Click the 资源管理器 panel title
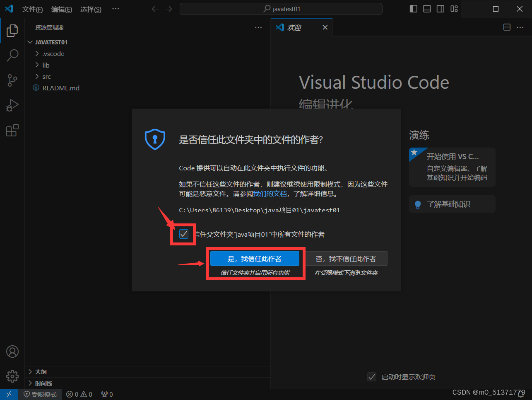Viewport: 532px width, 400px height. coord(49,27)
